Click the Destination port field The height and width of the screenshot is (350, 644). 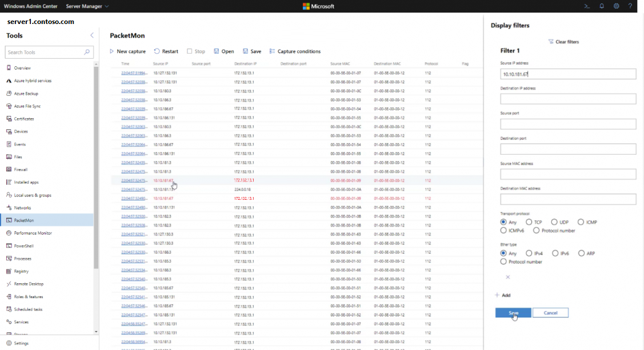coord(568,149)
